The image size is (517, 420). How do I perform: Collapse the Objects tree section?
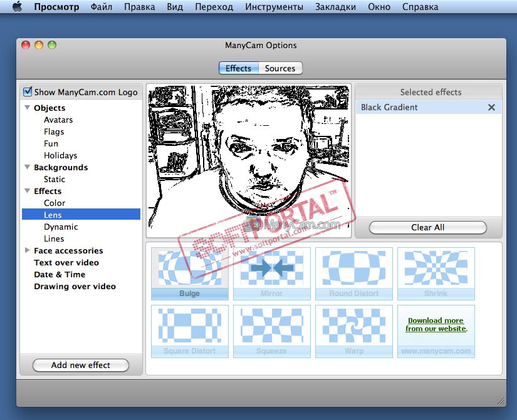pos(28,108)
